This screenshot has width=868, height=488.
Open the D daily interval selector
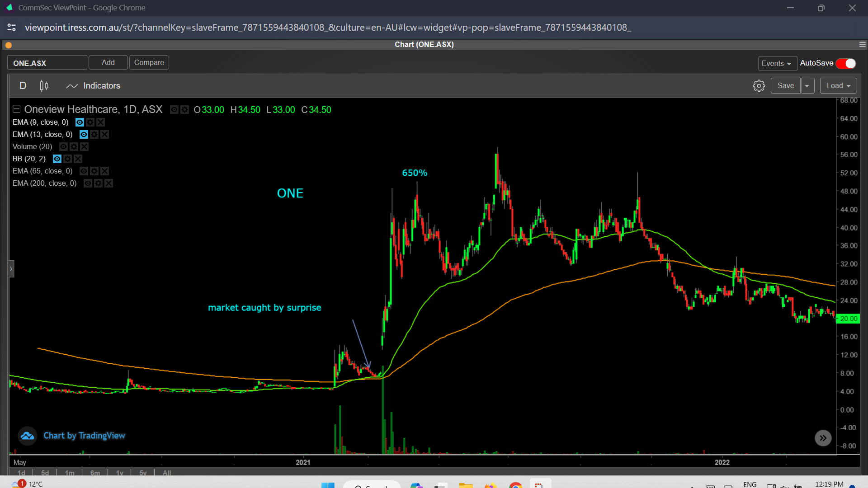23,86
